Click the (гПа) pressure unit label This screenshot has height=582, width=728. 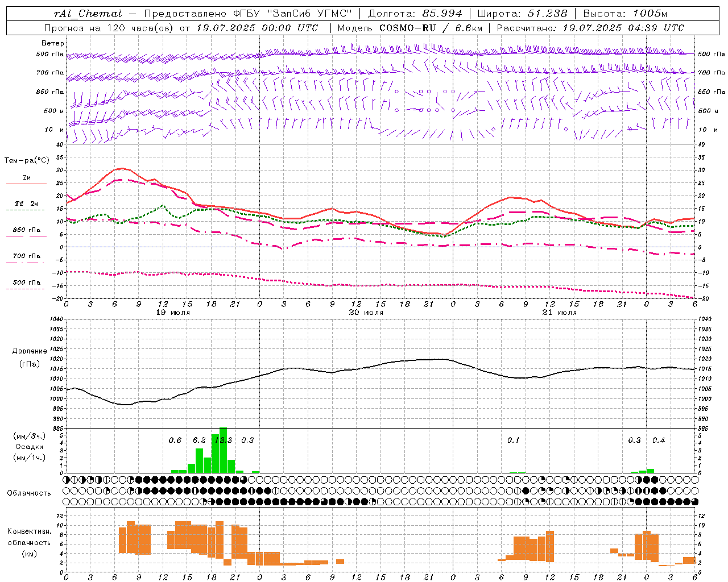click(30, 364)
